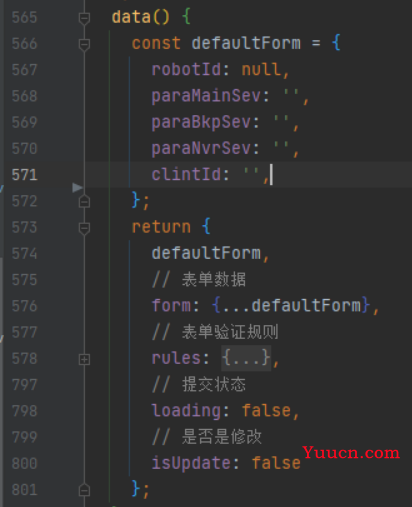The height and width of the screenshot is (507, 412).
Task: Click the const keyword on line 566
Action: coord(156,43)
